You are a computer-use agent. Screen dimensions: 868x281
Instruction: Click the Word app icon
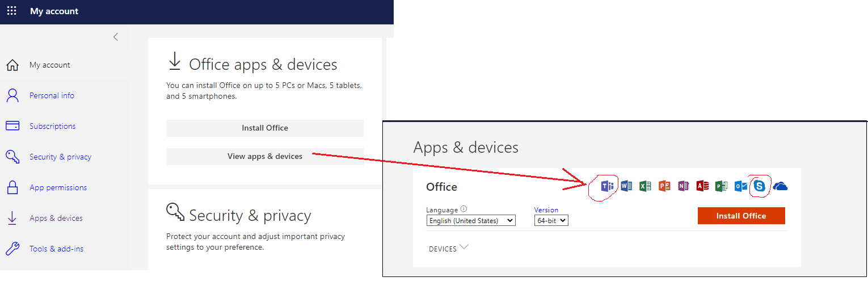click(x=626, y=186)
